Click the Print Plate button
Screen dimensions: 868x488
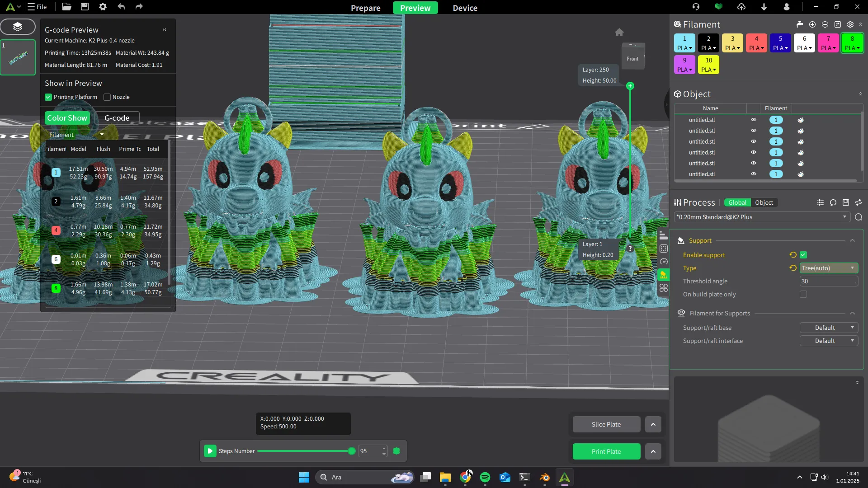(606, 451)
